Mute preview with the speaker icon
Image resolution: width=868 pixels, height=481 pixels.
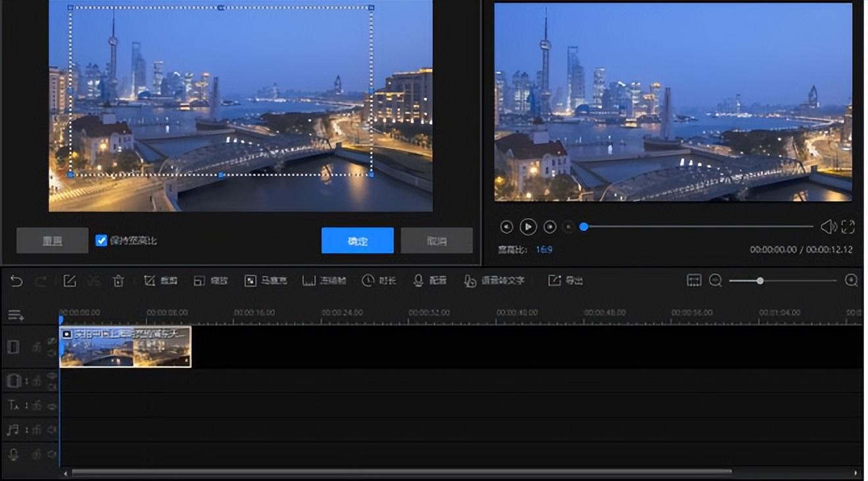click(829, 227)
